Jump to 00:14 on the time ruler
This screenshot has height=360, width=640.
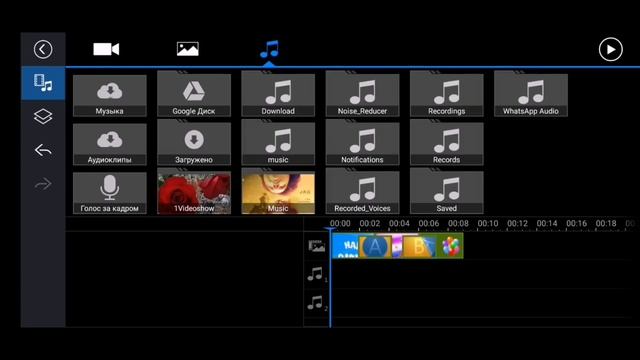click(547, 224)
